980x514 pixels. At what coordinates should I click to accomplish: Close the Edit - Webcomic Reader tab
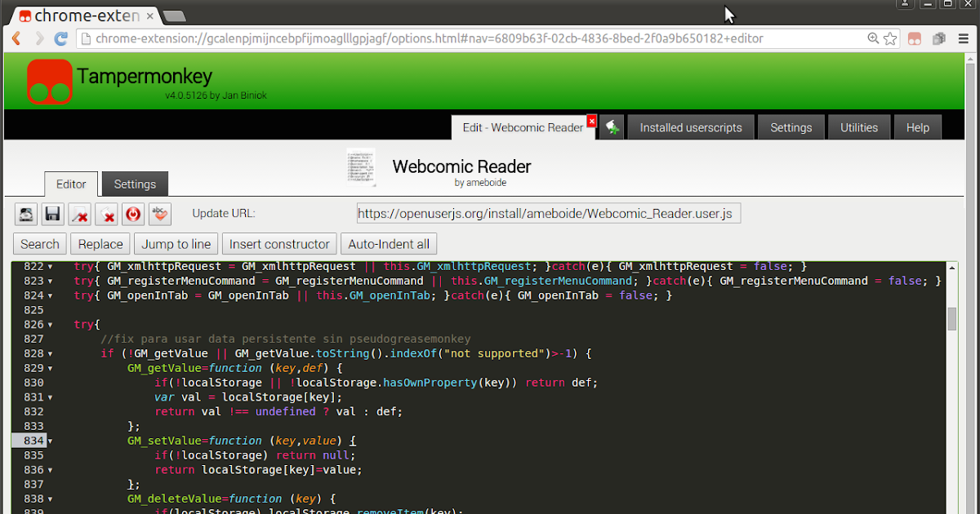pos(592,121)
